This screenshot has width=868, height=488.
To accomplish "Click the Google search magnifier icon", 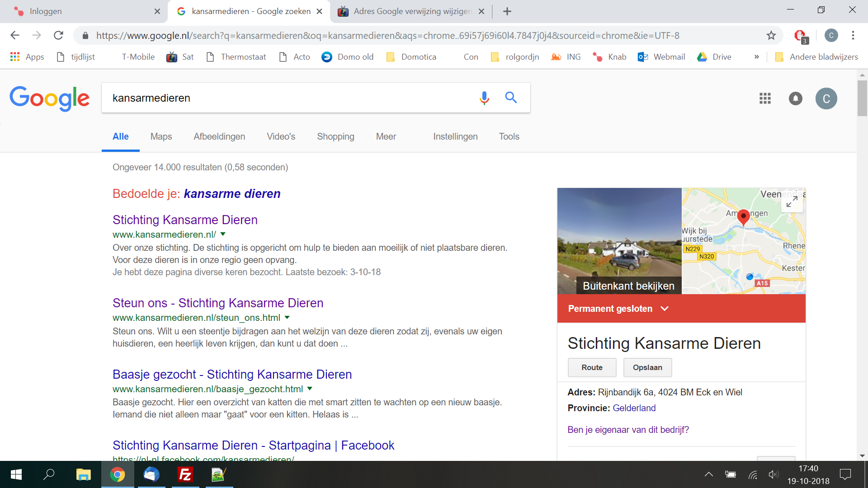I will (511, 98).
